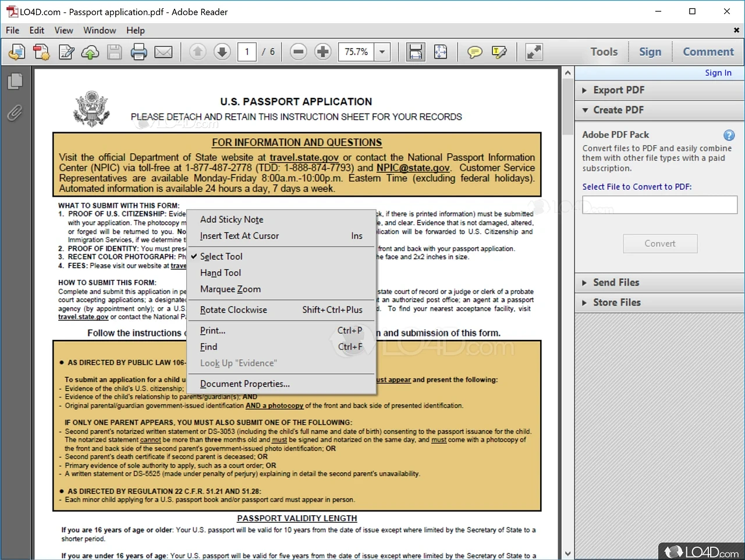
Task: Expand the Export PDF section
Action: [x=618, y=90]
